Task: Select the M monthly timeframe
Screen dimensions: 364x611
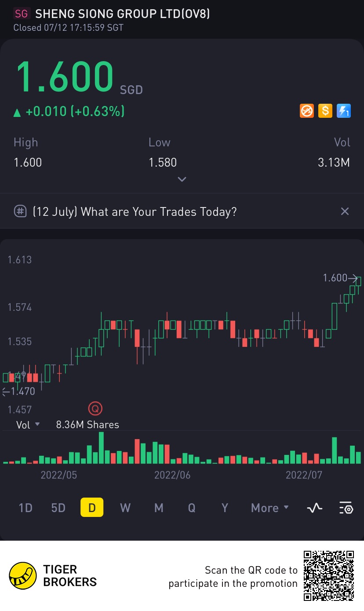Action: coord(159,508)
